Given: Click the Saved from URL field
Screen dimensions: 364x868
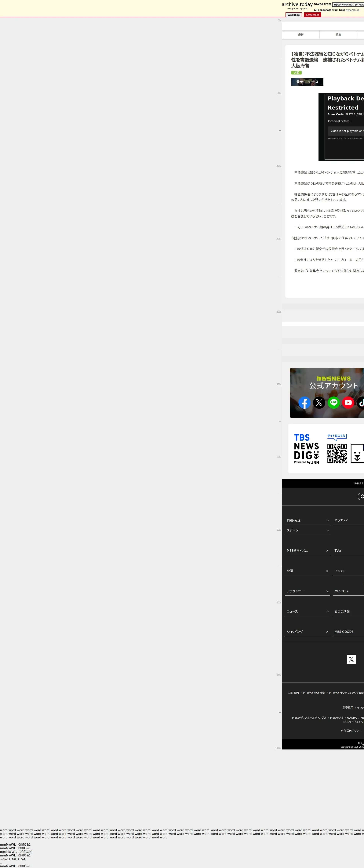Looking at the screenshot, I should point(348,4).
